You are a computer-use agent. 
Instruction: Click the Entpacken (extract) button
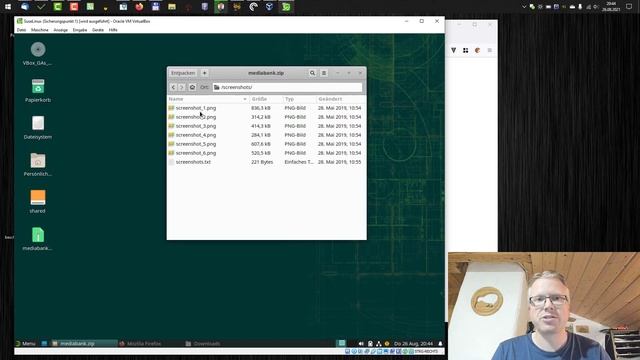(x=183, y=73)
